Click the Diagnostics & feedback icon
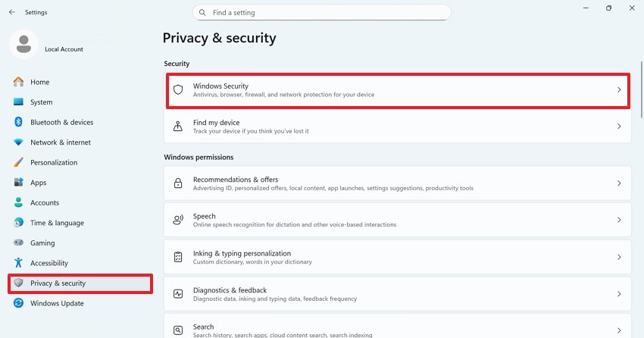 [x=178, y=293]
